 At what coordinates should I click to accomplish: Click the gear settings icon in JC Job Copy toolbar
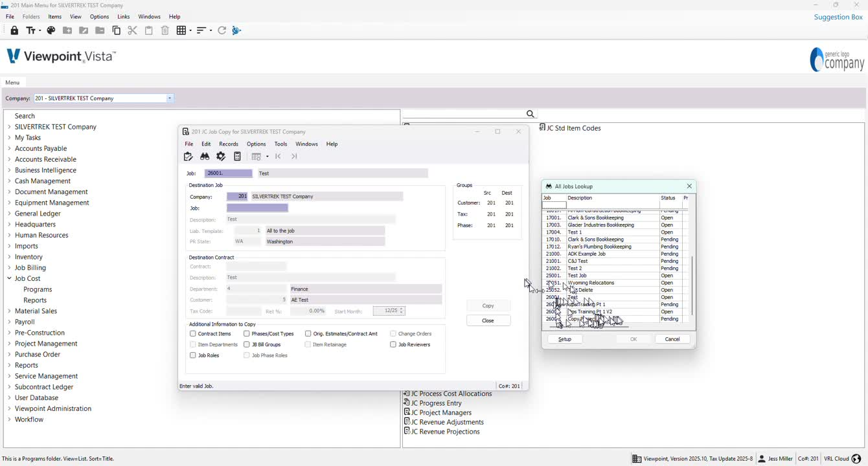[x=221, y=156]
